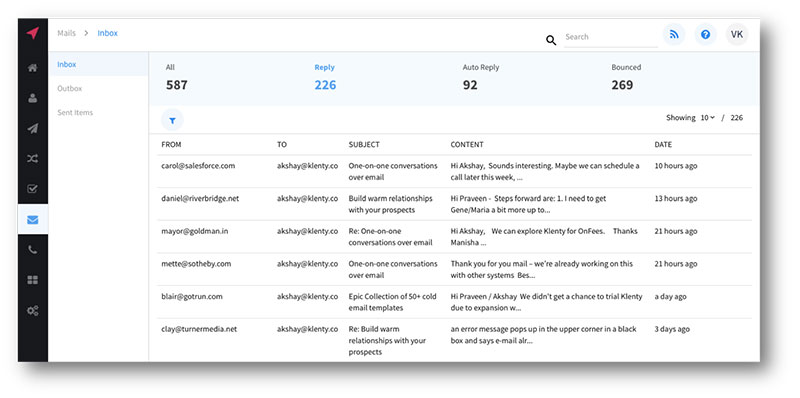Click the CONTENT column header
This screenshot has height=398, width=800.
coord(467,145)
